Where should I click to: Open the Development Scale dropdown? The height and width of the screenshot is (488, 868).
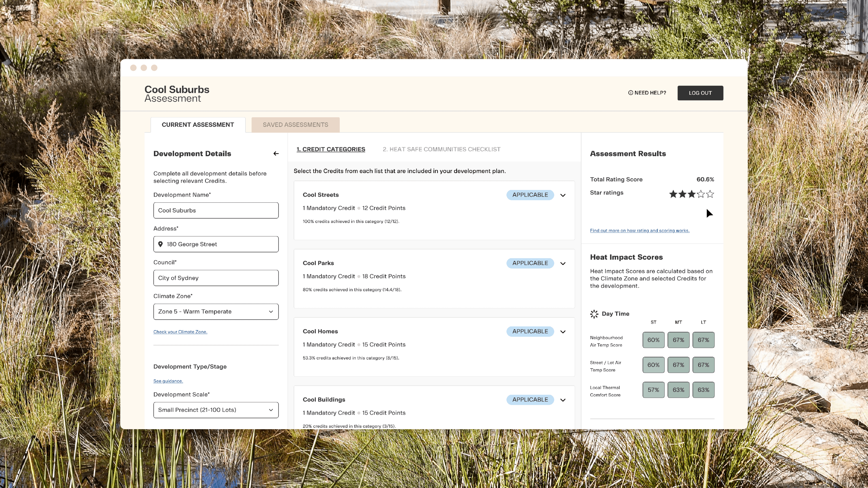(x=216, y=410)
